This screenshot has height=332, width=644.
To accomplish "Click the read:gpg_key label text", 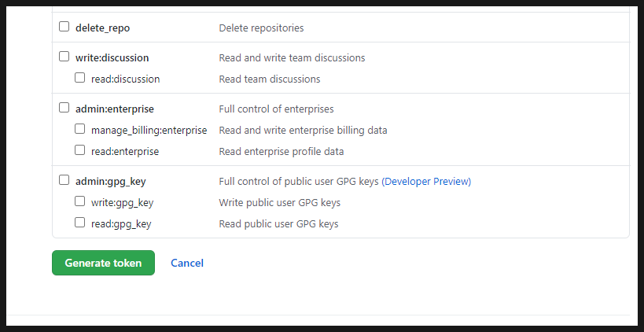I will [x=121, y=224].
